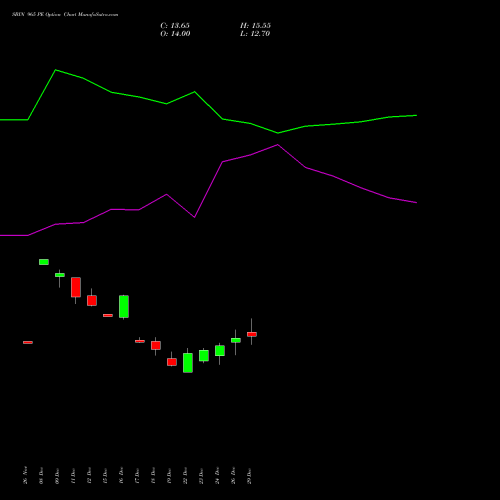This screenshot has width=500, height=500.
Task: Click the '24 Dec' date axis label
Action: point(217,476)
